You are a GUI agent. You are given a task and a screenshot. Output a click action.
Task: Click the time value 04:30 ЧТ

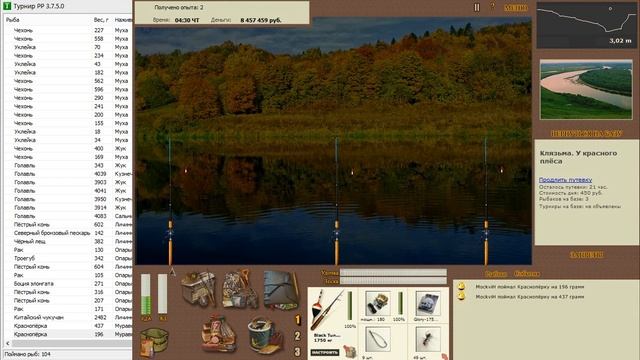187,20
